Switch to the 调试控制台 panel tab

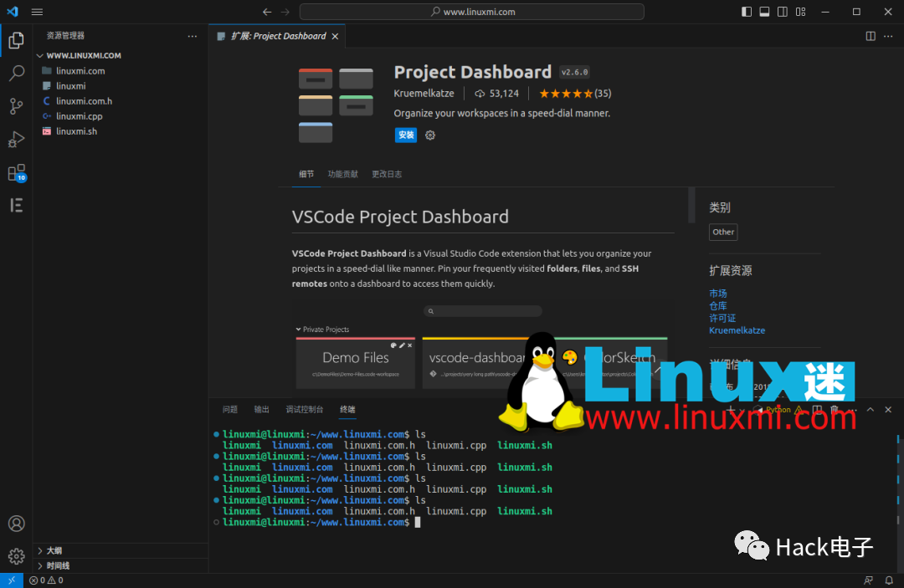(305, 410)
